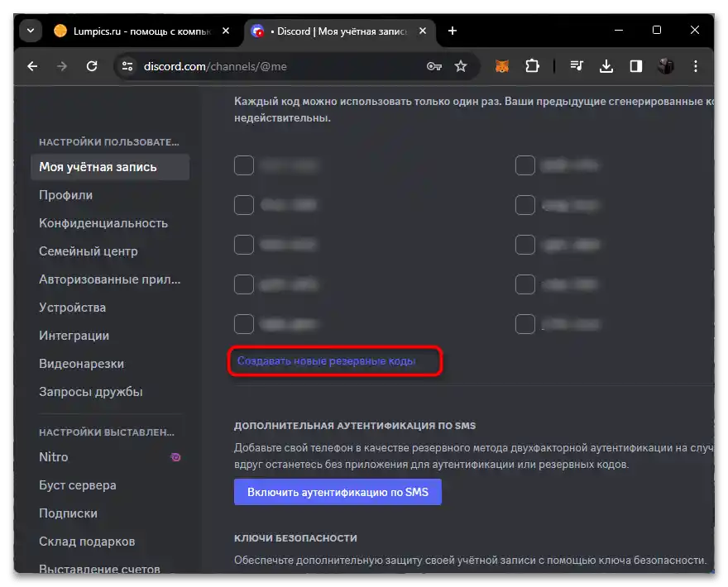The image size is (728, 587).
Task: Open the Chrome three-dot menu
Action: (x=696, y=66)
